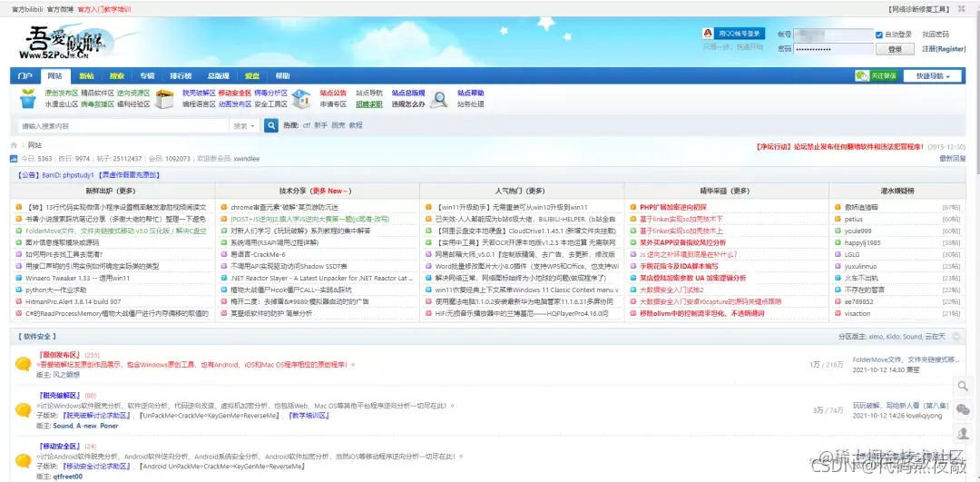Click the house section icon
980x482 pixels.
pos(301,99)
